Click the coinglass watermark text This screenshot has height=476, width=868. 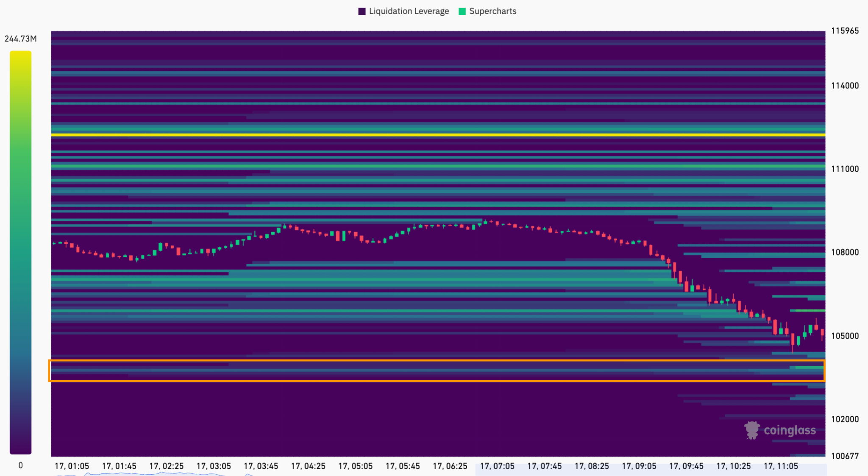pyautogui.click(x=790, y=431)
